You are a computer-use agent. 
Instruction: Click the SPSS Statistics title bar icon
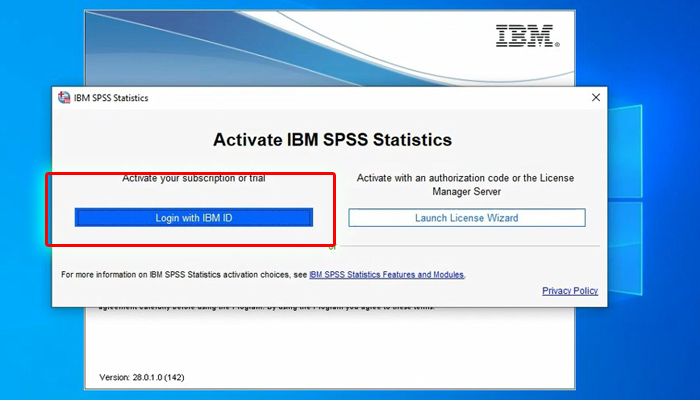[64, 97]
